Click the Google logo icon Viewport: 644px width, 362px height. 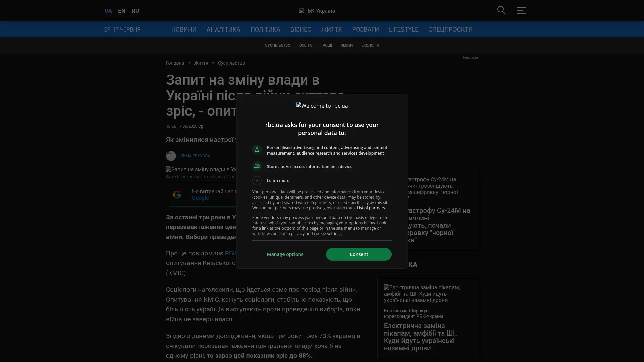[x=177, y=195]
